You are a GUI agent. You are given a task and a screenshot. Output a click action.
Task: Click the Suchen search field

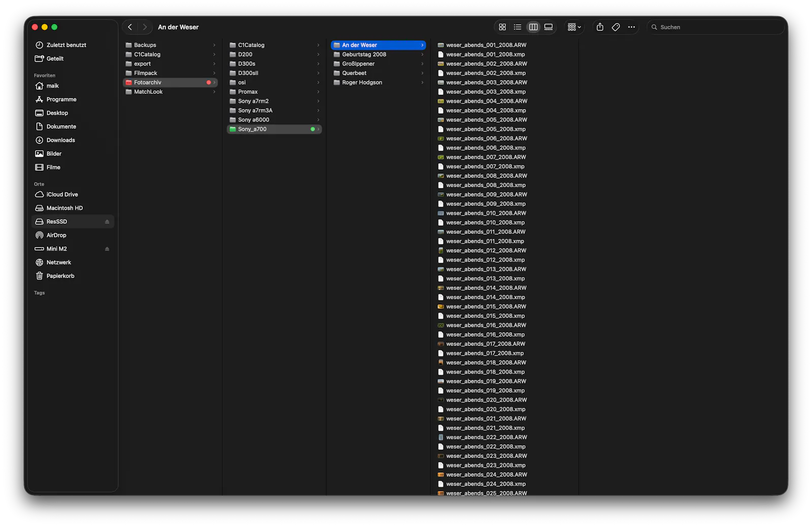point(716,27)
